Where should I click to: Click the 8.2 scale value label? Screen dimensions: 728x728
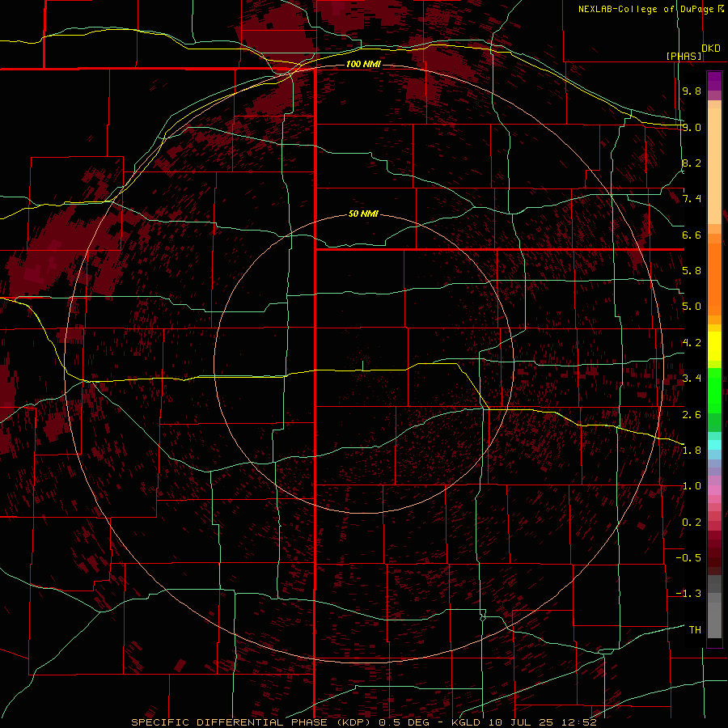[692, 163]
